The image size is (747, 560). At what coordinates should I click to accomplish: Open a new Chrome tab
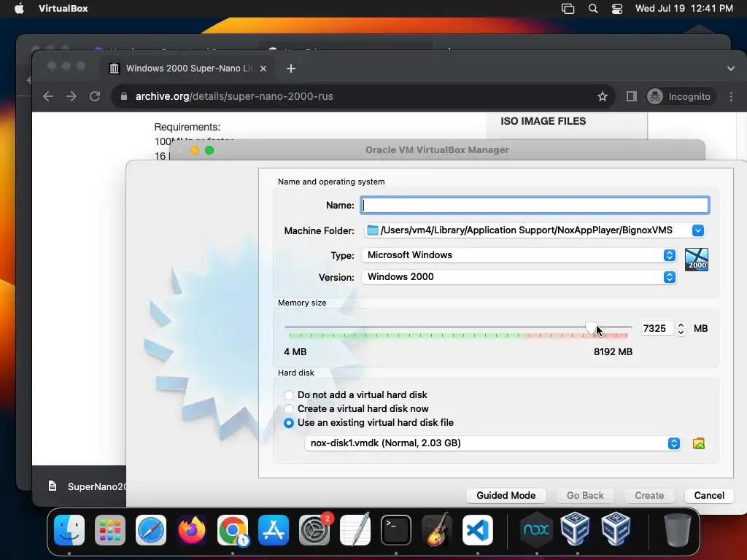tap(291, 69)
